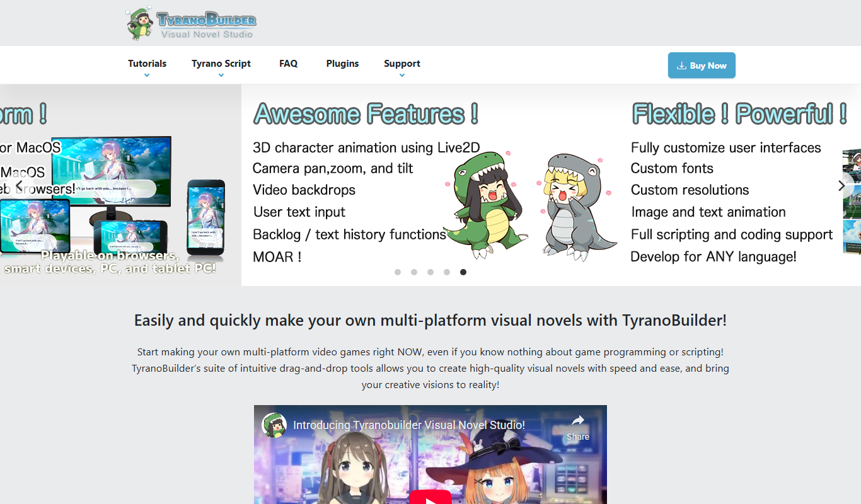Expand the Tutorials dropdown chevron

pyautogui.click(x=147, y=76)
